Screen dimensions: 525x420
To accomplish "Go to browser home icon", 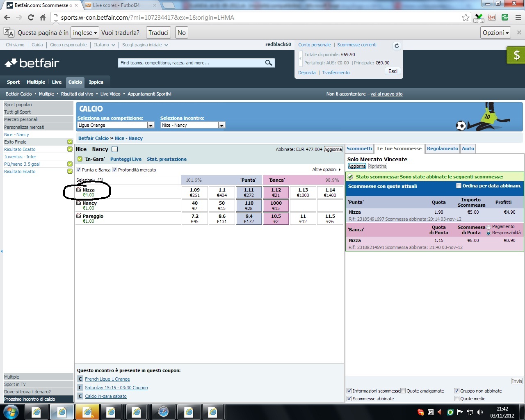I will [43, 17].
